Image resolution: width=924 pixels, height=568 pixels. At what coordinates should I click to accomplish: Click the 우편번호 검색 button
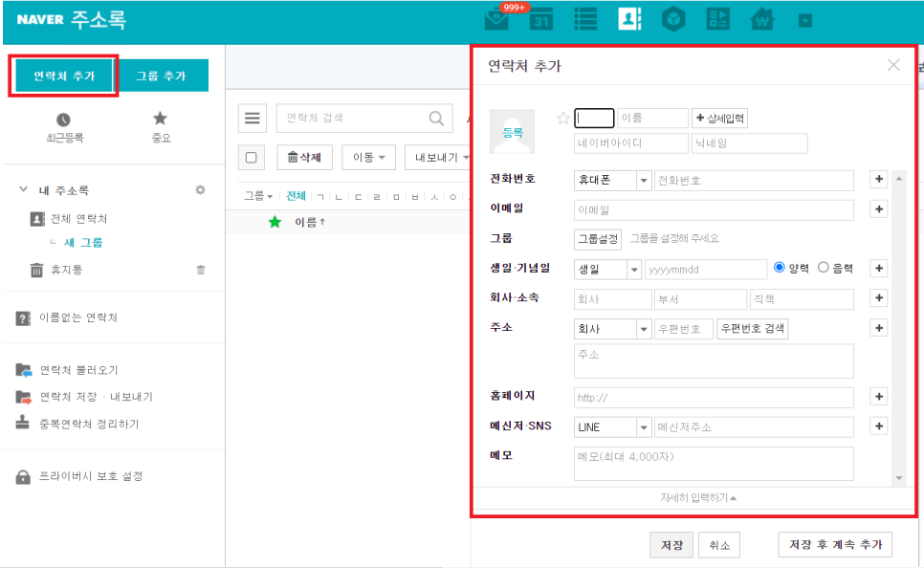[x=753, y=328]
